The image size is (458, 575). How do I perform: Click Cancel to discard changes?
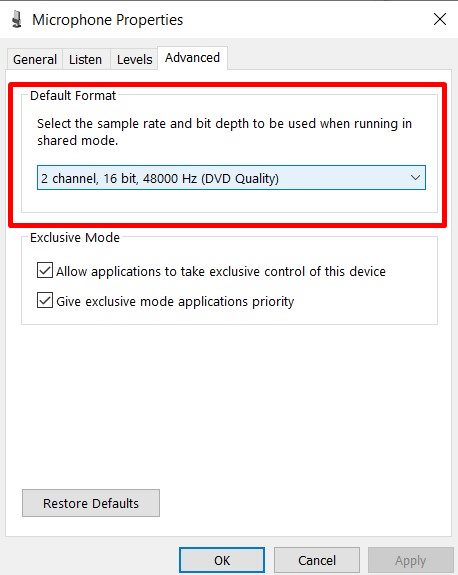pyautogui.click(x=317, y=560)
